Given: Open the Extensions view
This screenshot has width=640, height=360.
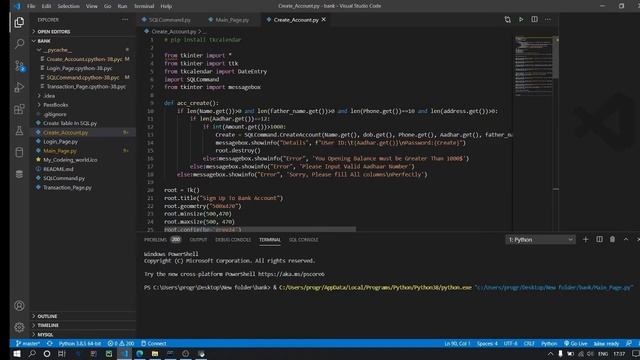Looking at the screenshot, I should (x=19, y=109).
